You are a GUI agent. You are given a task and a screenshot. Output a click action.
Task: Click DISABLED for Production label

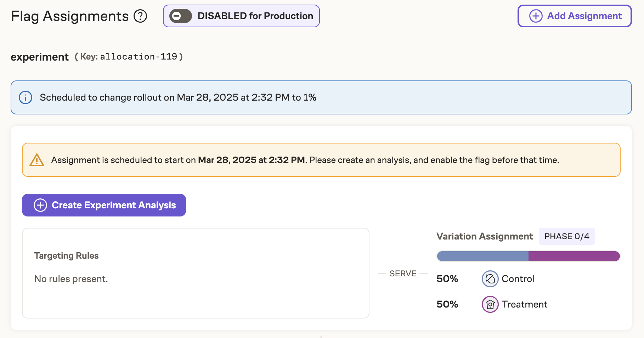[x=255, y=16]
